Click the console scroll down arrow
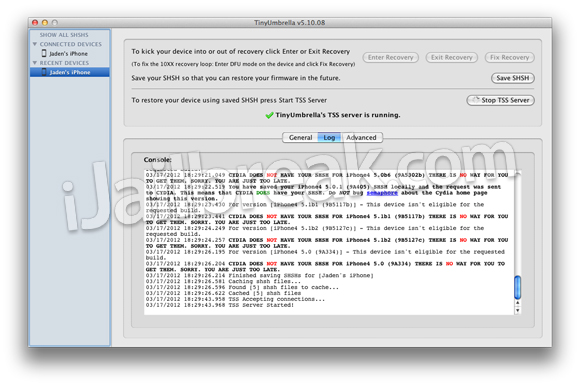Screen dimensions: 580x386 coord(517,310)
